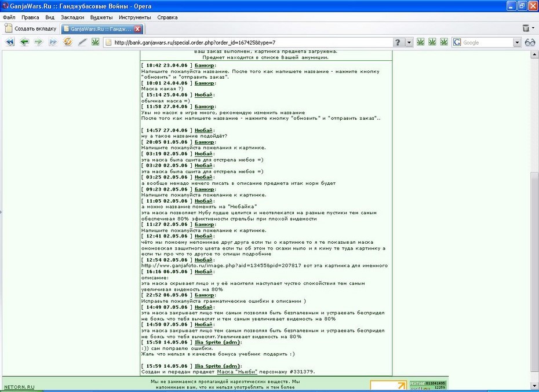Click the yellow arrow banner in footer

coord(388,385)
